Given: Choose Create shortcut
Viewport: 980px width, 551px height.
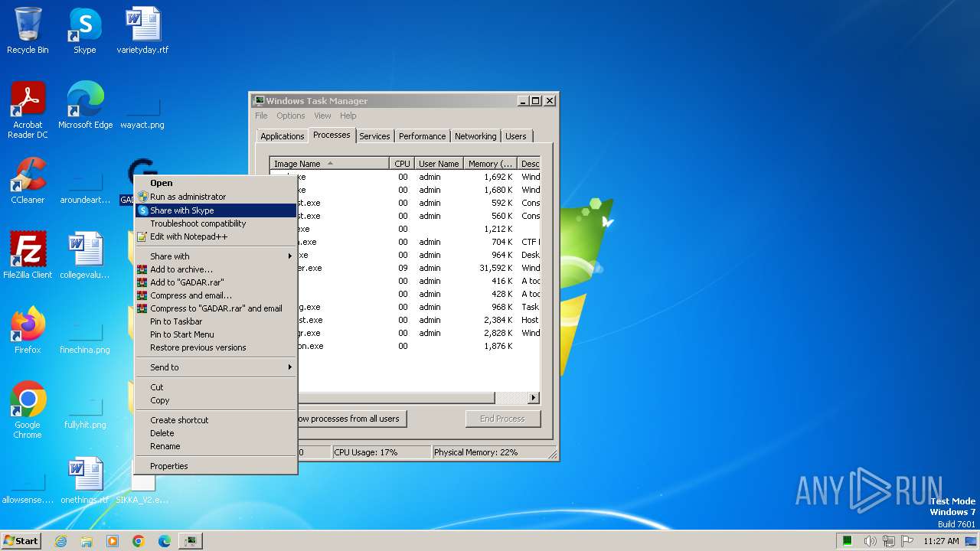Looking at the screenshot, I should (x=216, y=420).
